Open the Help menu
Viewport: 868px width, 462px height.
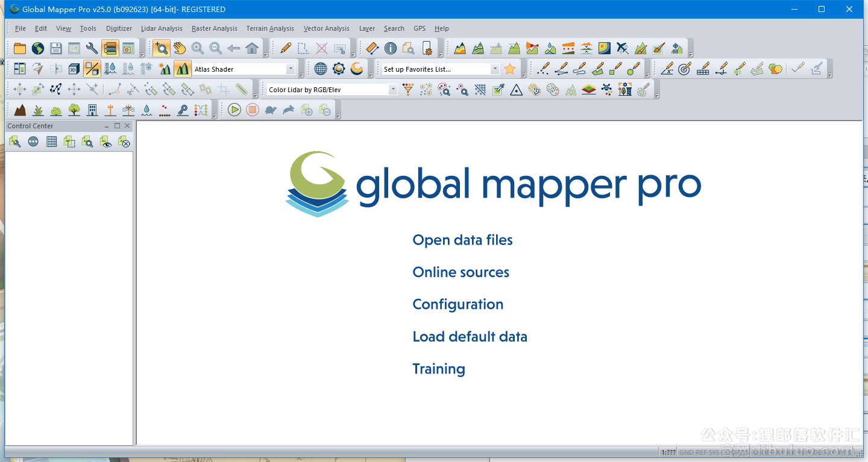pos(442,28)
